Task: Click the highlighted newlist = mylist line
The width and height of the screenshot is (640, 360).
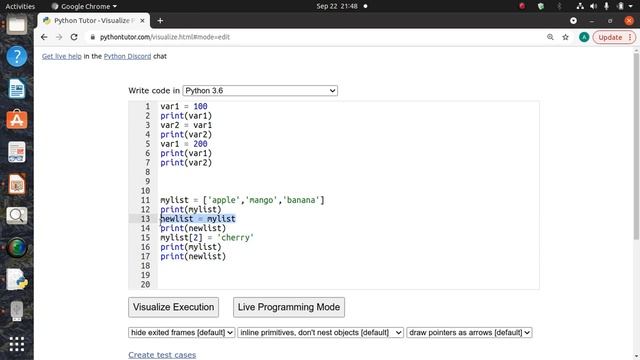Action: [x=198, y=219]
